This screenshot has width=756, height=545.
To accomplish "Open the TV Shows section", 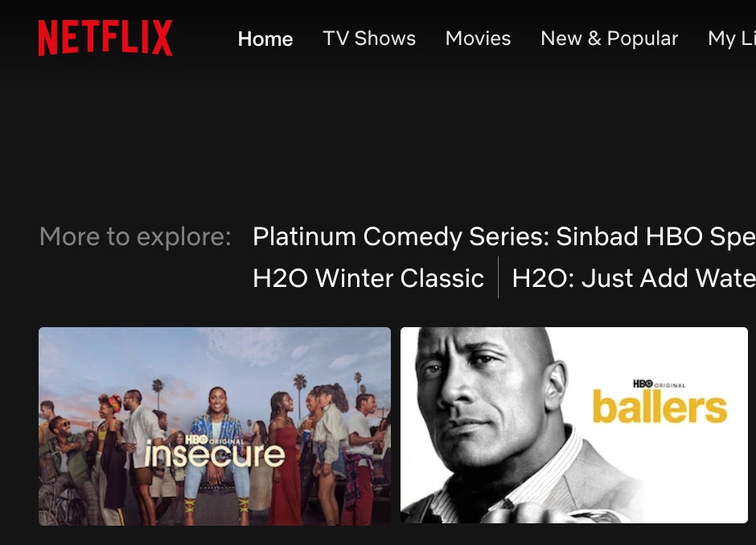I will click(369, 39).
